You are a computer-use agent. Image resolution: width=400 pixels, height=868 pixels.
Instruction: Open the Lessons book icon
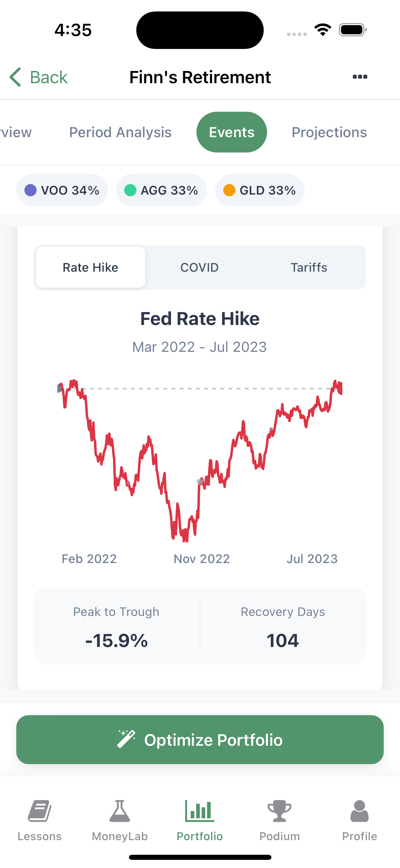tap(40, 811)
